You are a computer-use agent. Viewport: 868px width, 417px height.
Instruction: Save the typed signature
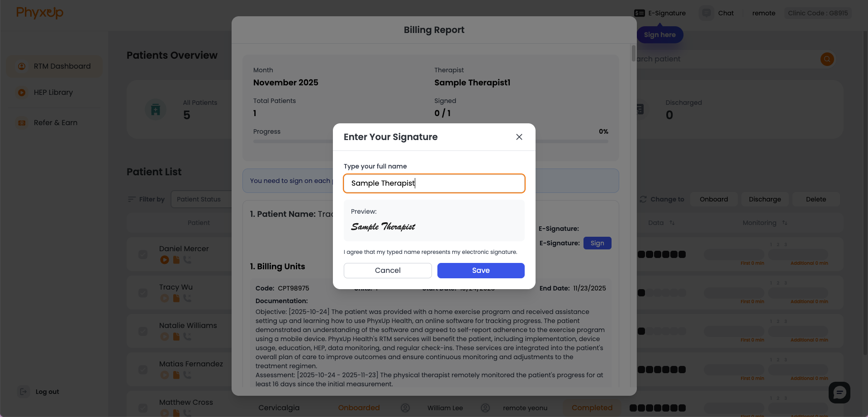pos(481,270)
